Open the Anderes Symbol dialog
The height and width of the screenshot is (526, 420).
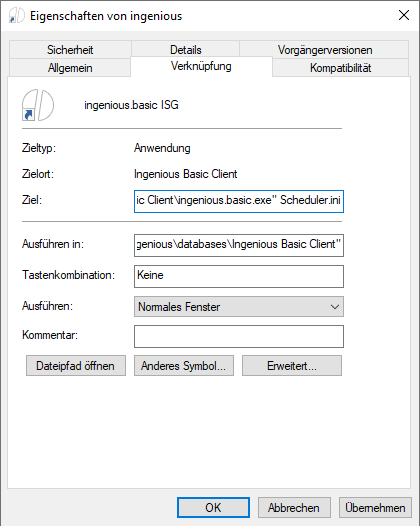click(x=184, y=366)
